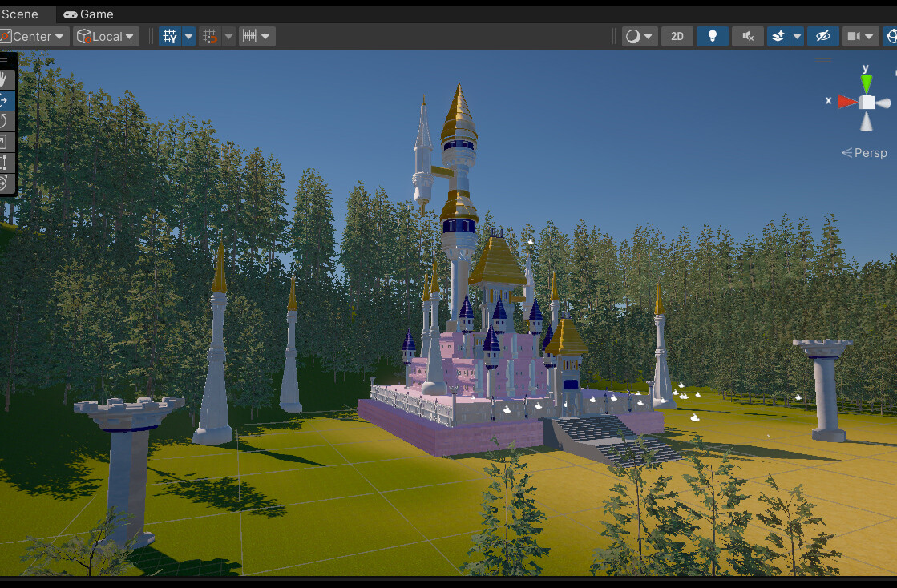Mute scene audio with speaker icon
This screenshot has width=897, height=588.
[747, 36]
